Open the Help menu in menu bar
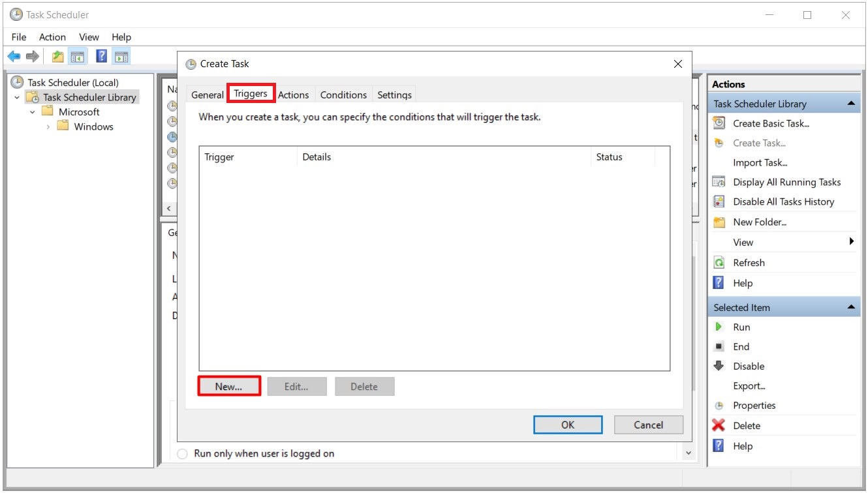The width and height of the screenshot is (868, 493). [x=121, y=37]
